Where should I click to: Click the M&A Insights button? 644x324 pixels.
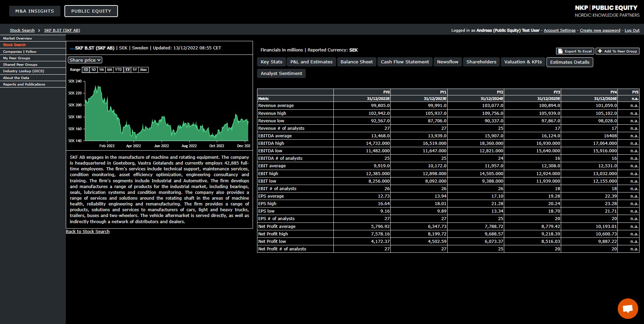(34, 11)
